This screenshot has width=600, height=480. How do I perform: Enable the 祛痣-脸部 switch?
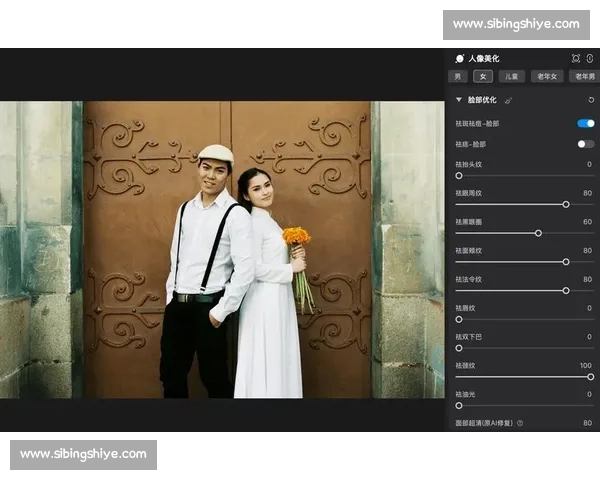(586, 144)
